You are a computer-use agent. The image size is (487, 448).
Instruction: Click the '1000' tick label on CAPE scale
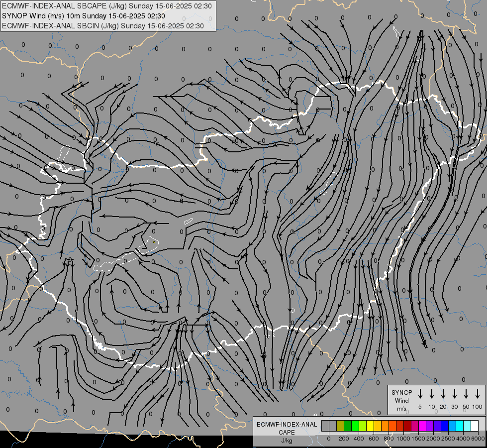403,439
